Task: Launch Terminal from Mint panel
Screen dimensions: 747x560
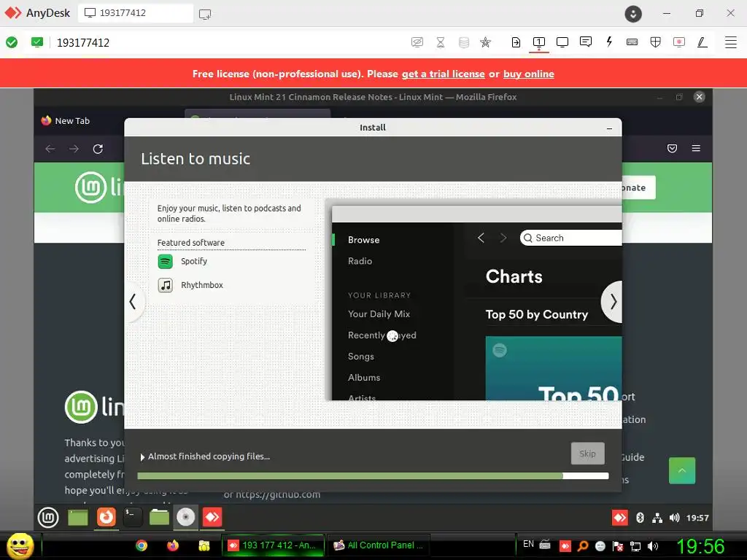Action: pos(133,517)
